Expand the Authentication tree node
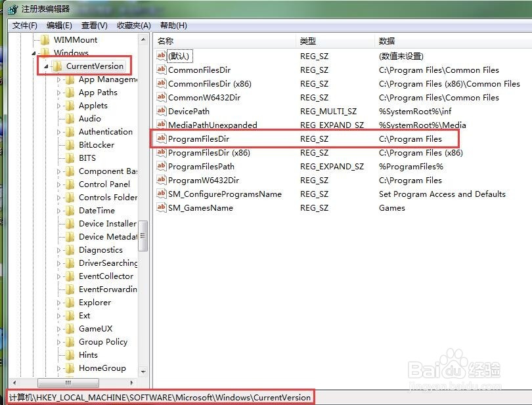The width and height of the screenshot is (532, 405). (x=58, y=133)
